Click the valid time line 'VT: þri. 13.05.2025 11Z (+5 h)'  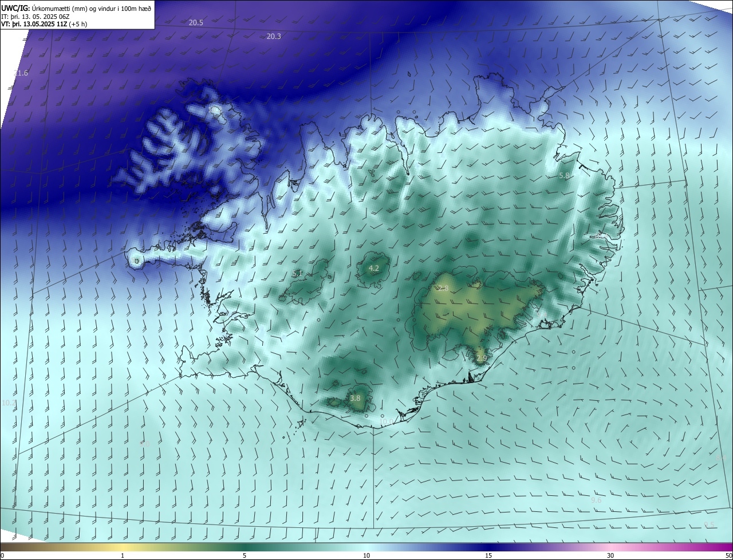(44, 24)
